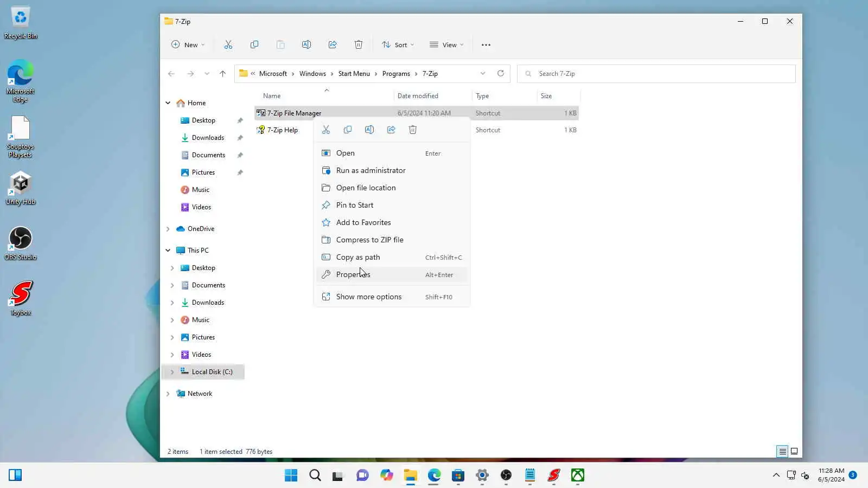Image resolution: width=868 pixels, height=488 pixels.
Task: Cut using the context menu scissors icon
Action: point(326,130)
